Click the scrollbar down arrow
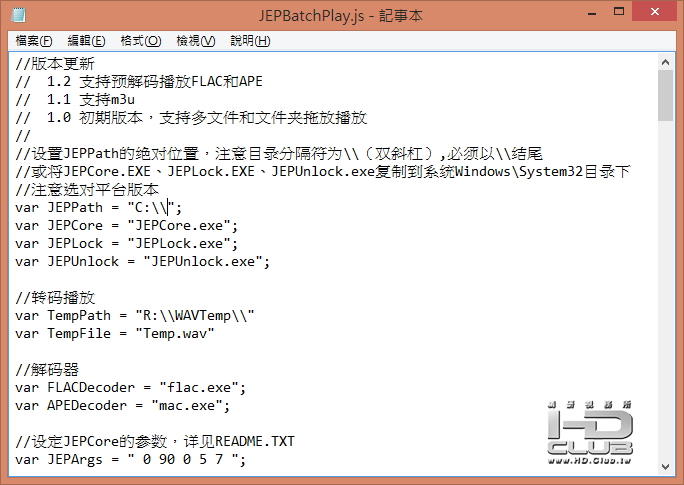684x485 pixels. pyautogui.click(x=665, y=467)
